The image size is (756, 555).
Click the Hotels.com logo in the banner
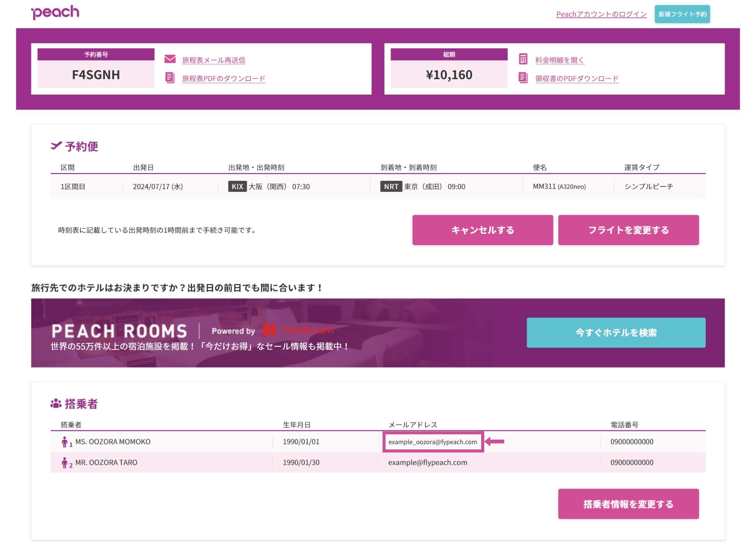coord(298,330)
